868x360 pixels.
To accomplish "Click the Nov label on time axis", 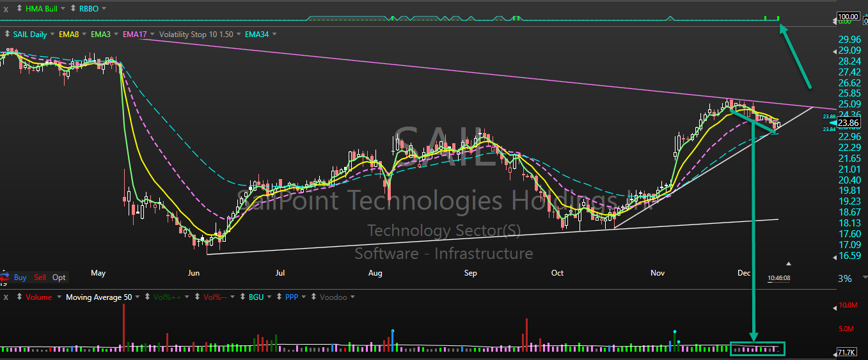I will point(658,273).
